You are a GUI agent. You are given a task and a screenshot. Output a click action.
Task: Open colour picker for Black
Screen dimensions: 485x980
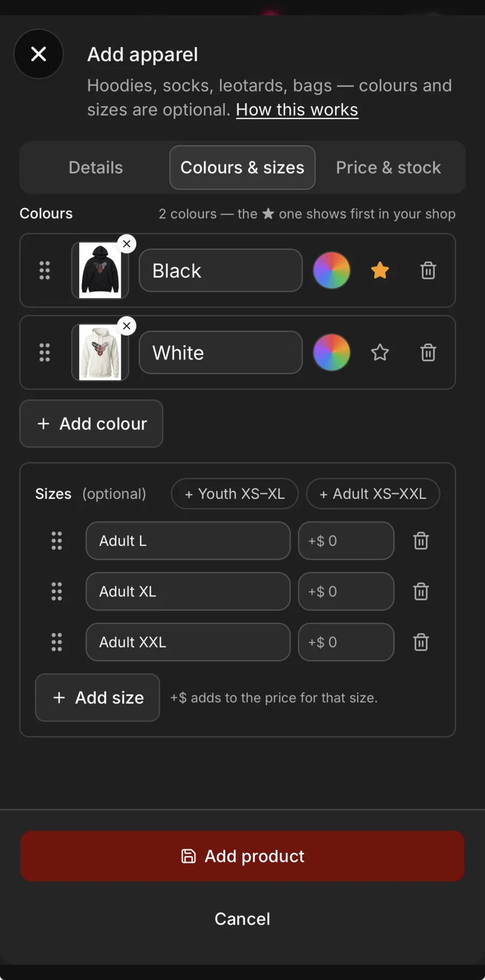(332, 271)
